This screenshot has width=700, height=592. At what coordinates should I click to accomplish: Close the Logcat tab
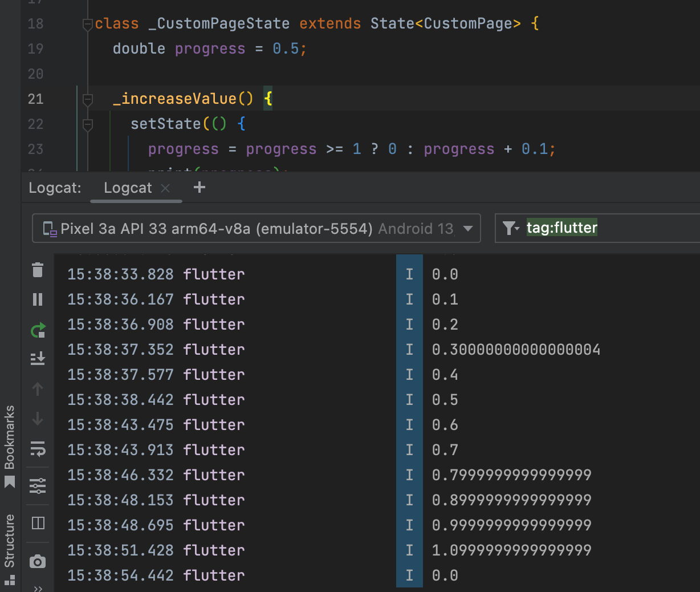165,188
